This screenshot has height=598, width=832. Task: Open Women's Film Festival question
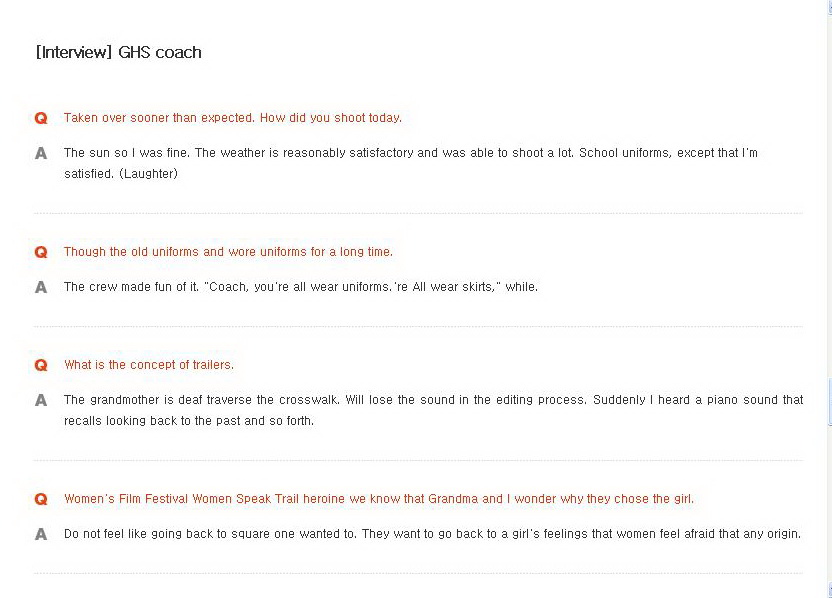[x=379, y=499]
